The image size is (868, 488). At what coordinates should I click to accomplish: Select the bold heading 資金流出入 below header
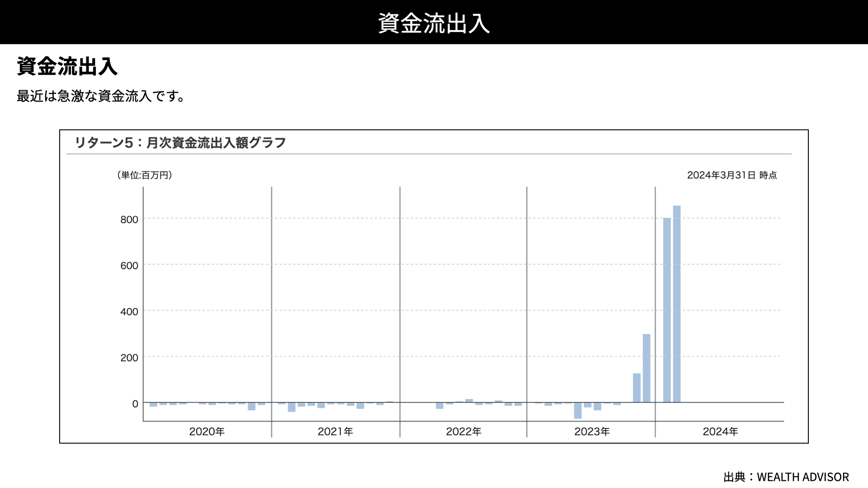pos(67,66)
